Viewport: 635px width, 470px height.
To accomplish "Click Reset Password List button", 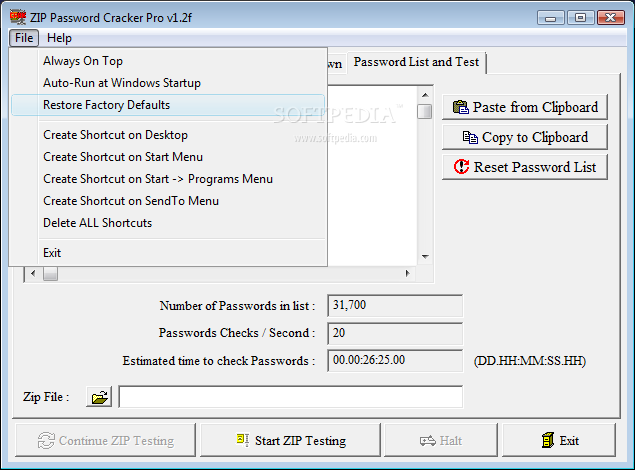I will [x=525, y=167].
